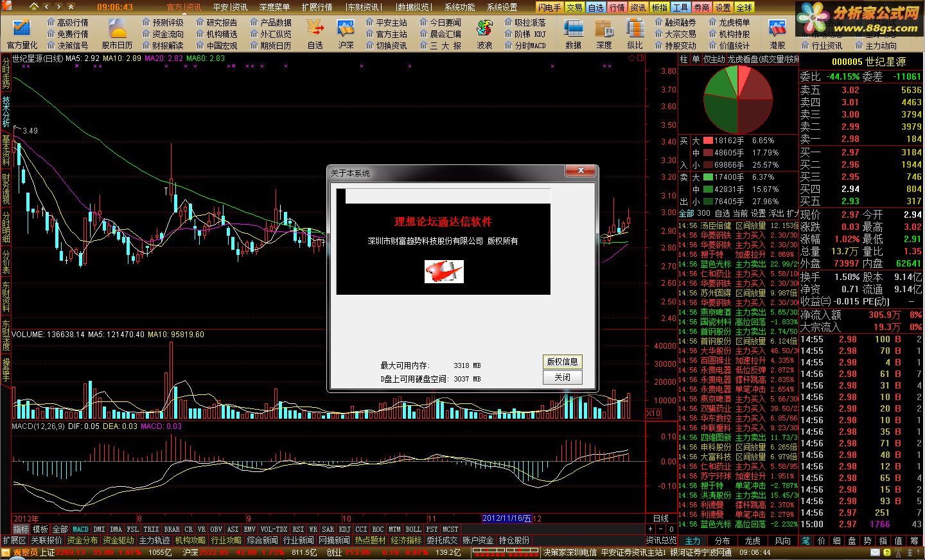
Task: Open the 基本资料 left sidebar tab
Action: pos(6,149)
